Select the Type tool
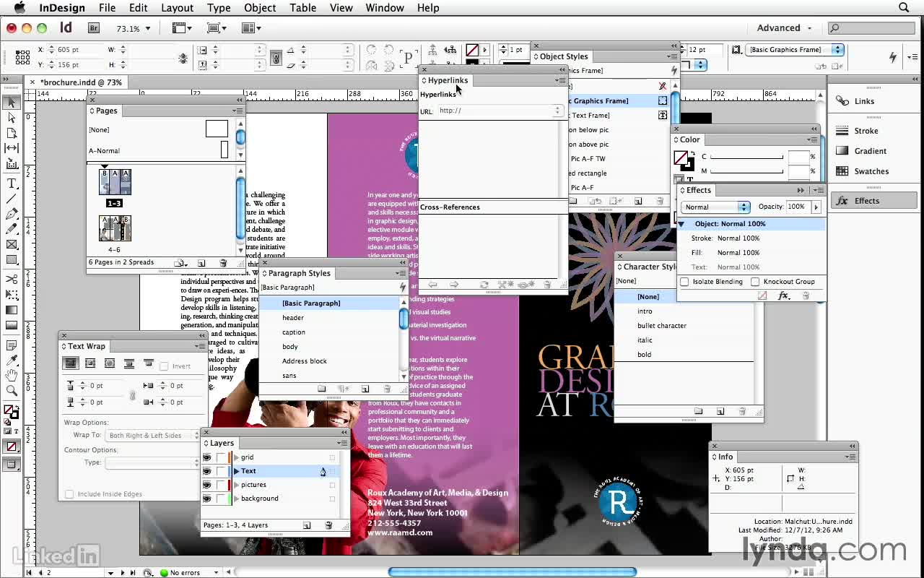 12,184
